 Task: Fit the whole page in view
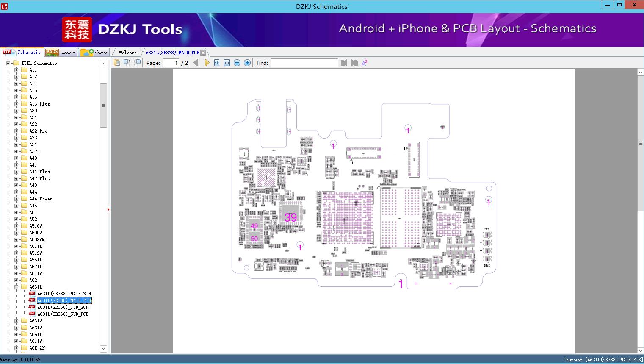[x=227, y=63]
